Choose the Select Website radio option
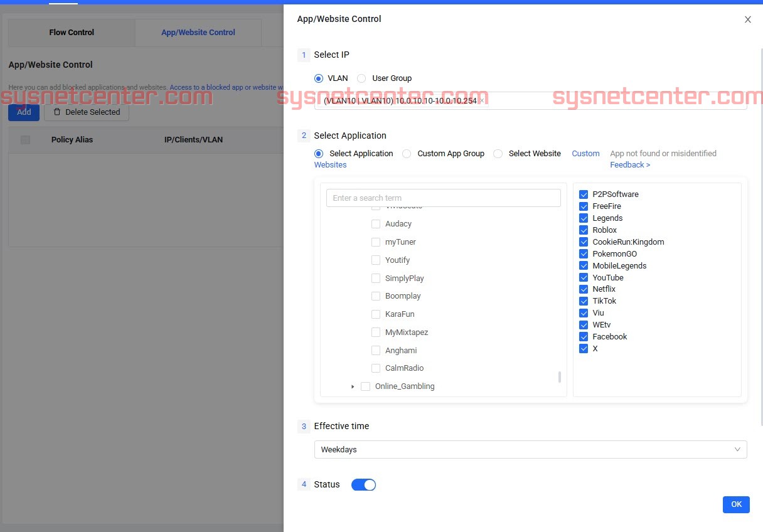 (x=498, y=154)
